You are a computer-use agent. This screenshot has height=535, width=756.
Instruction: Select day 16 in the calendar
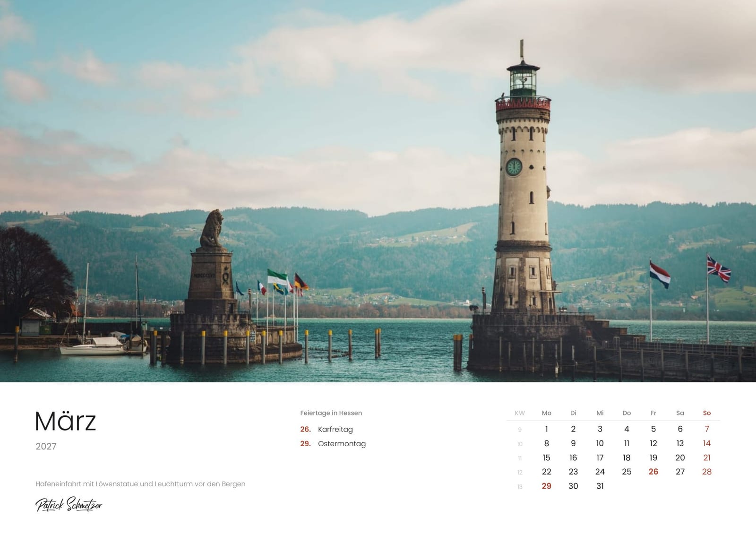[x=573, y=457]
